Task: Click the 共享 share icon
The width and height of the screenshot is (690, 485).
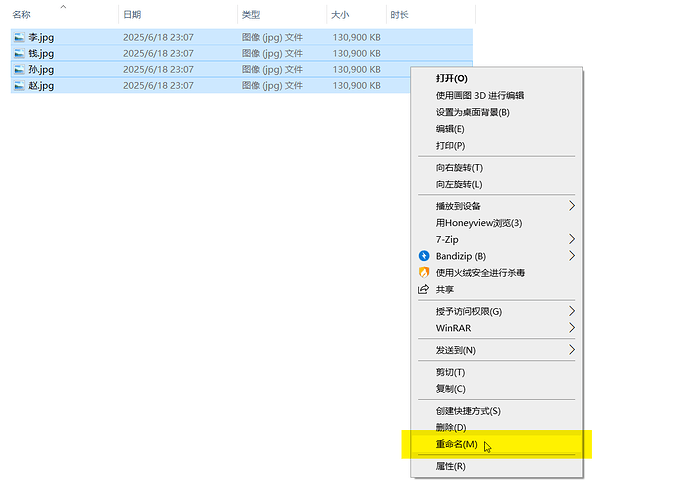Action: pos(423,289)
